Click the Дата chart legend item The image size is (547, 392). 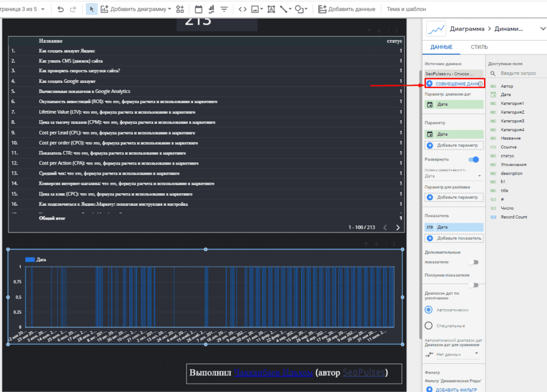click(36, 260)
